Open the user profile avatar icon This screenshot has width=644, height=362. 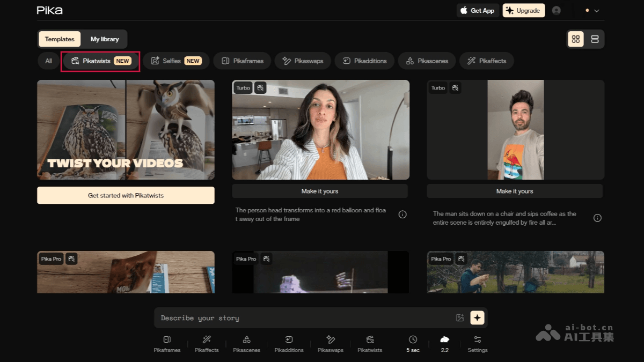(x=557, y=11)
